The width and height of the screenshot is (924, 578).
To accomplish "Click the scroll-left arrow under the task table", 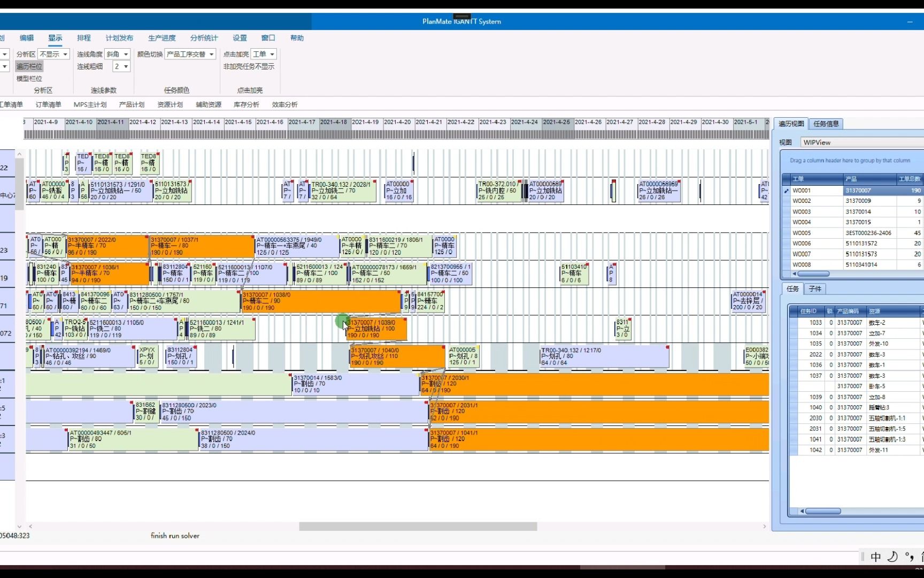I will (802, 511).
